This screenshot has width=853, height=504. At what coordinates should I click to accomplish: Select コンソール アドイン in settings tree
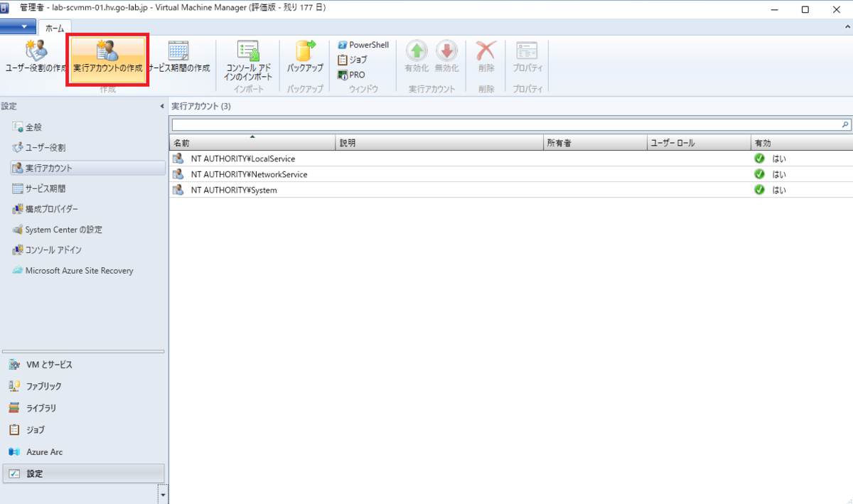53,250
